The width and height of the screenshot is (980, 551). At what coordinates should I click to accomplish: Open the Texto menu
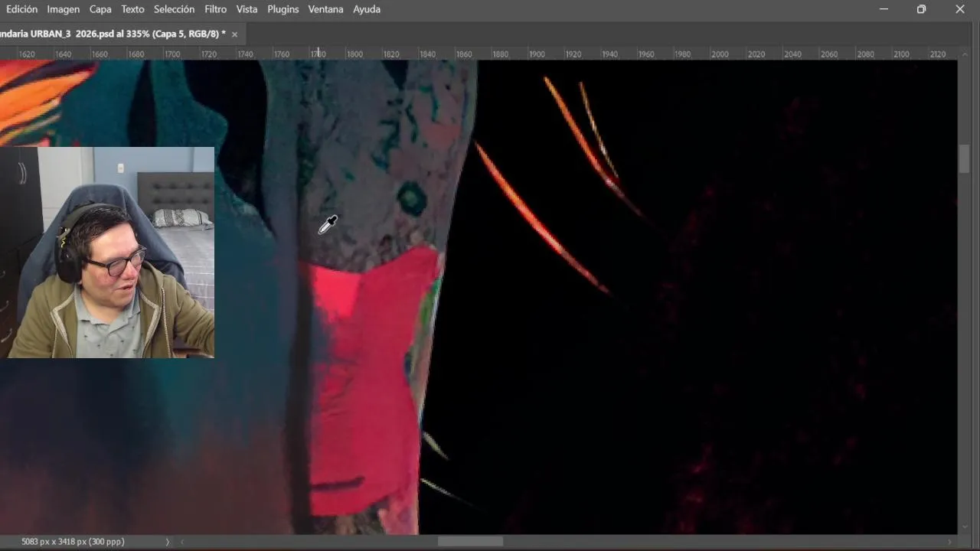[x=132, y=9]
